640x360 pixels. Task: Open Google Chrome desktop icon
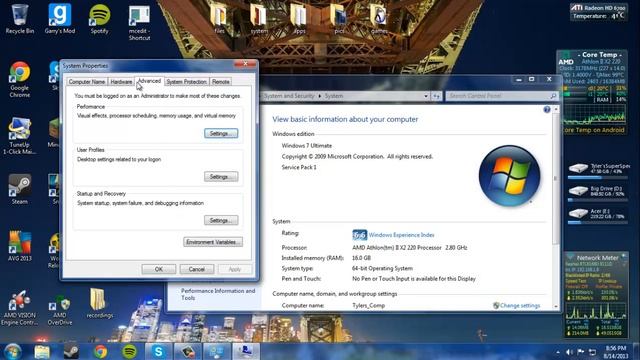[20, 79]
